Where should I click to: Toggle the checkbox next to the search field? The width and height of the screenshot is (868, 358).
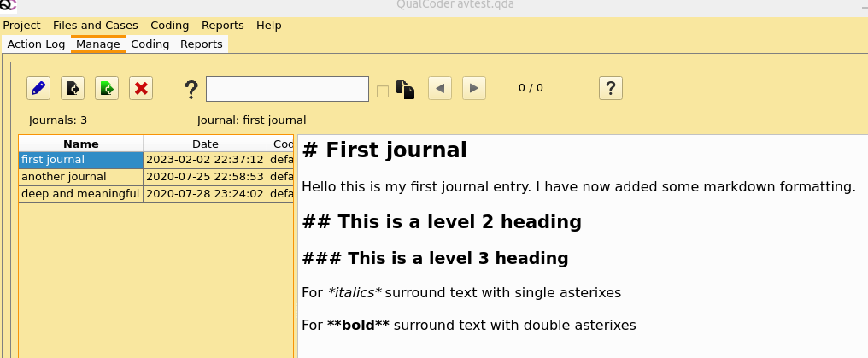coord(383,91)
